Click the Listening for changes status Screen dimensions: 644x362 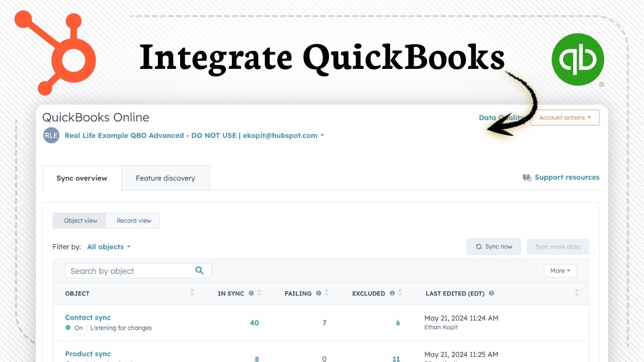click(x=121, y=328)
